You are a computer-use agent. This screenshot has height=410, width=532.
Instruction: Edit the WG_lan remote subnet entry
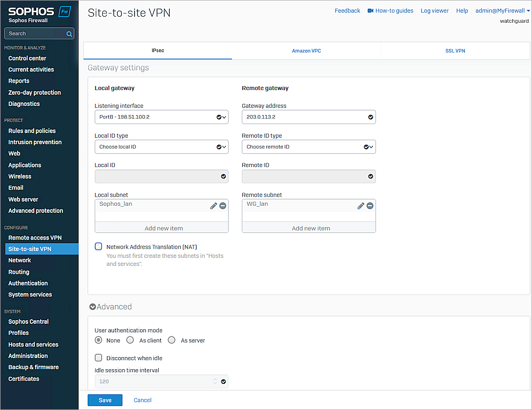click(361, 206)
